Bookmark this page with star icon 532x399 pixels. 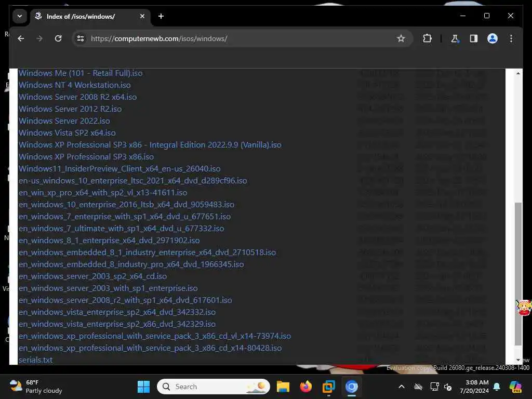pyautogui.click(x=401, y=38)
